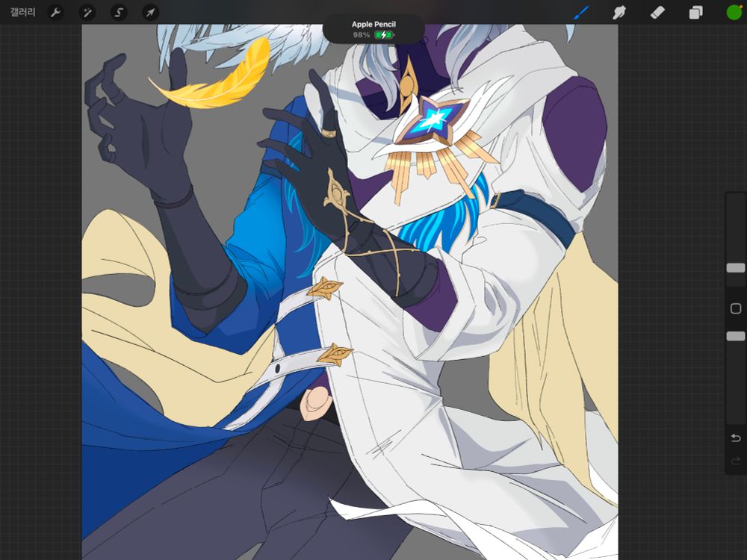Open the Layers panel
The height and width of the screenshot is (560, 747).
point(695,13)
